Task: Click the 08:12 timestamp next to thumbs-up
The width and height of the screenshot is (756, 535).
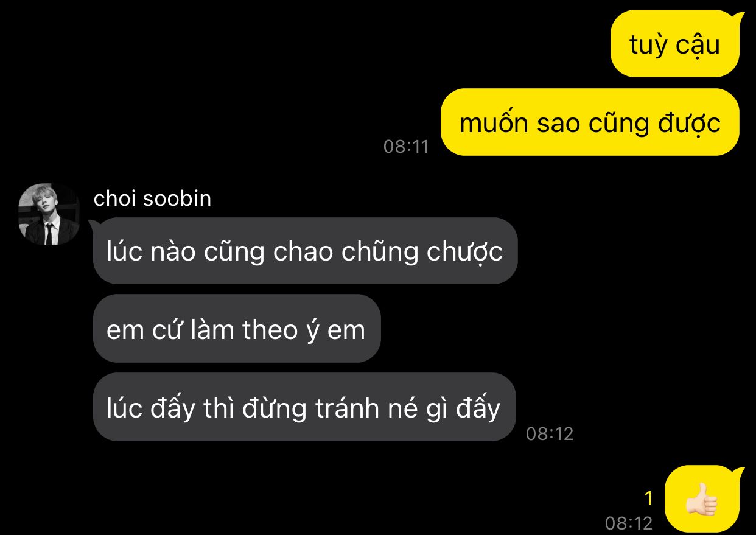Action: click(629, 523)
